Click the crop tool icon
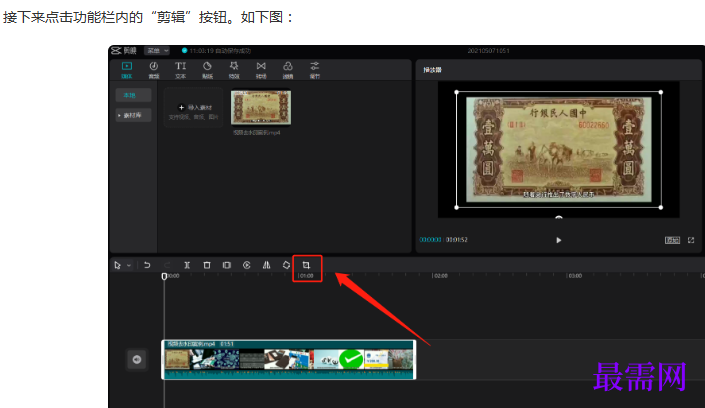Image resolution: width=705 pixels, height=408 pixels. coord(306,265)
